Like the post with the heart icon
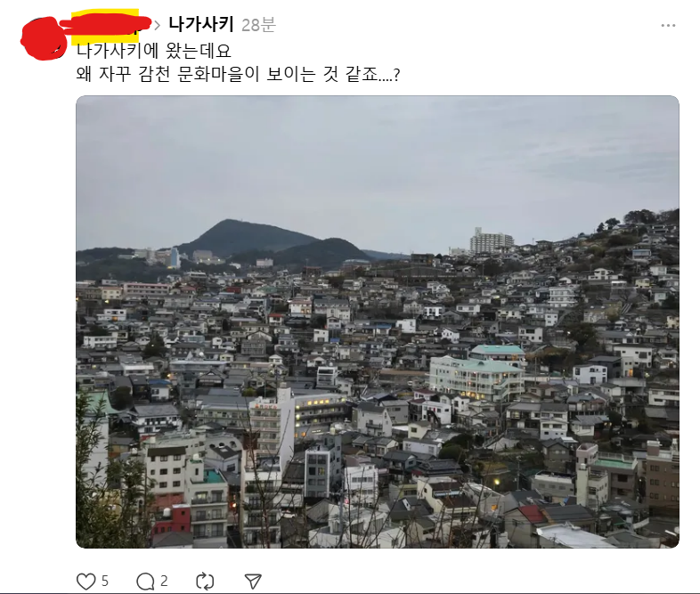 (x=85, y=582)
